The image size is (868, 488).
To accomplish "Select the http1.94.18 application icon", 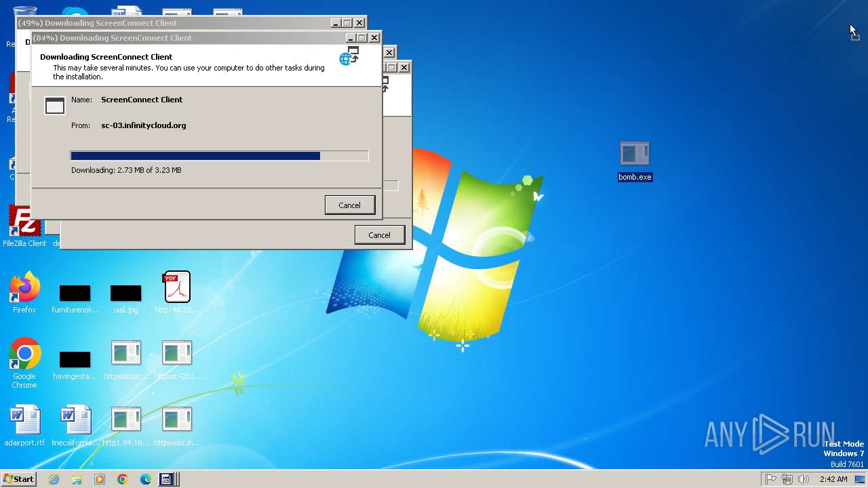I will 126,426.
